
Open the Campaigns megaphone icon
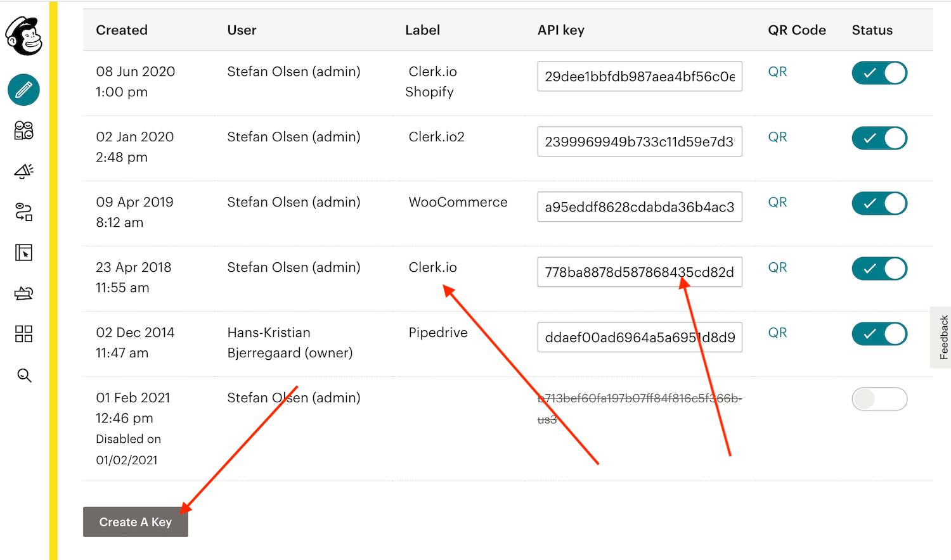pyautogui.click(x=24, y=171)
